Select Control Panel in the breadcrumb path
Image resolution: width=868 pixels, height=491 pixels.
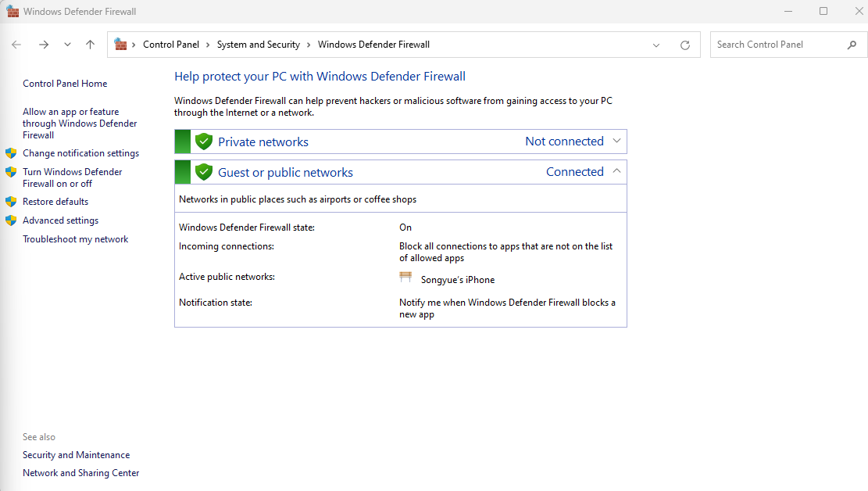click(x=171, y=45)
